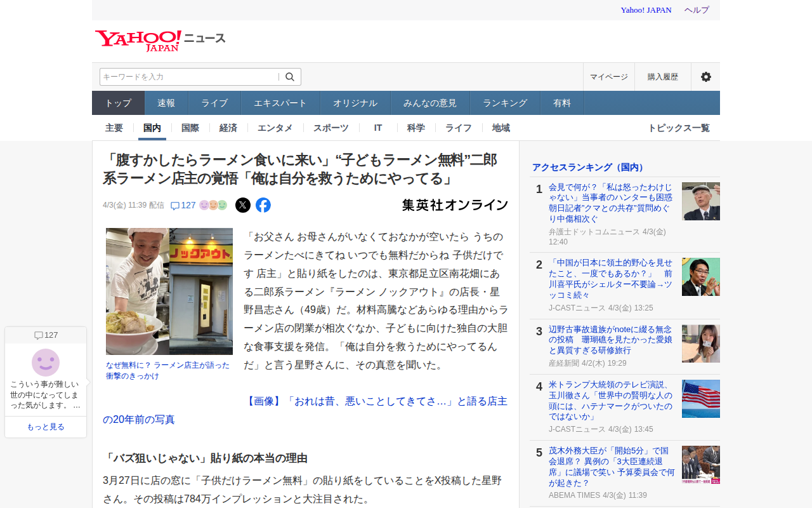Select the スポーツ category
Viewport: 812px width, 508px height.
[331, 128]
